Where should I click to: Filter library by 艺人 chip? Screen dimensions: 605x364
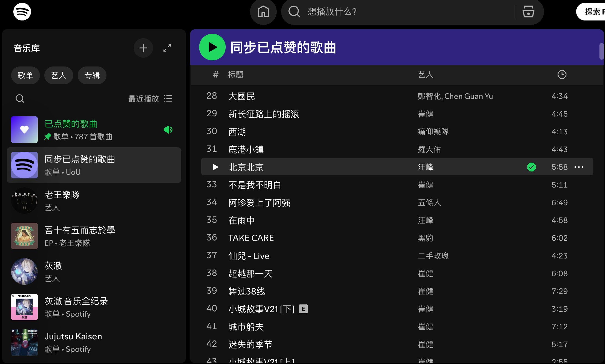(59, 75)
